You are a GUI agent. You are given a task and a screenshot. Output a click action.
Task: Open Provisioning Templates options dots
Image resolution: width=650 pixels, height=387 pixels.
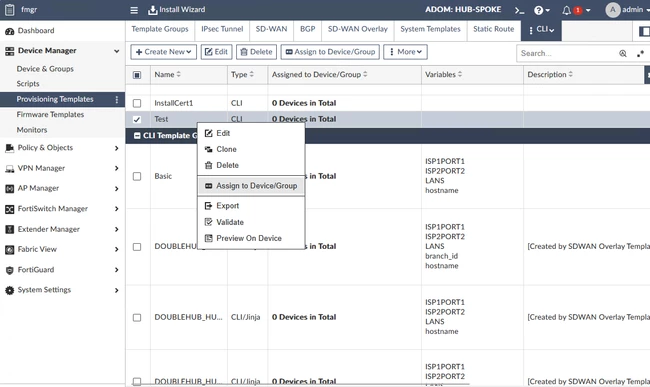[x=116, y=99]
